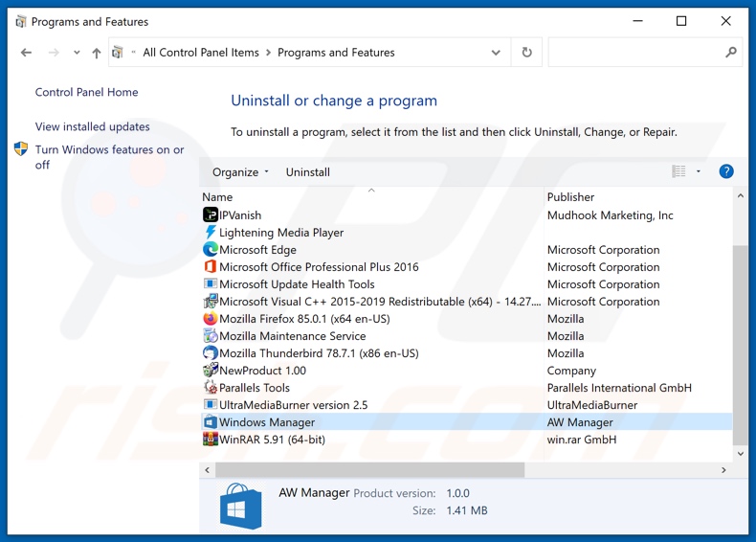Image resolution: width=756 pixels, height=542 pixels.
Task: Click the Mozilla Maintenance Service icon
Action: tap(211, 335)
